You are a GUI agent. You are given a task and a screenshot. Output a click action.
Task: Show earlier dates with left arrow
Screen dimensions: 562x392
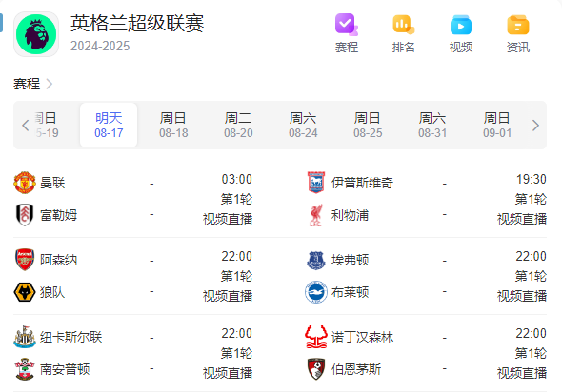point(25,126)
